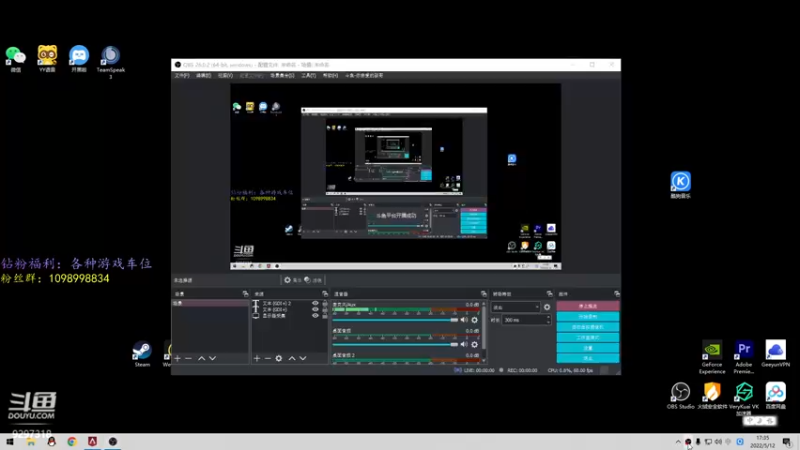Toggle lock on the second text (GDI+) source
Viewport: 800px width, 450px height.
coord(324,309)
